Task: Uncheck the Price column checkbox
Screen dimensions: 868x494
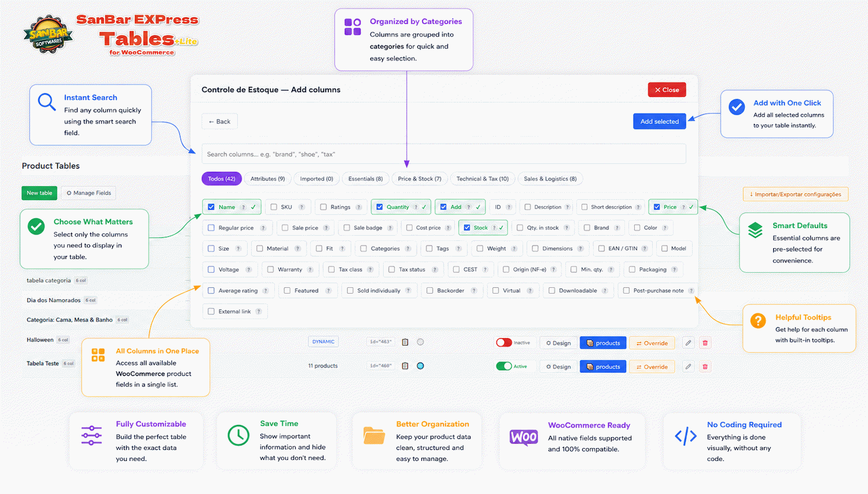Action: (x=657, y=207)
